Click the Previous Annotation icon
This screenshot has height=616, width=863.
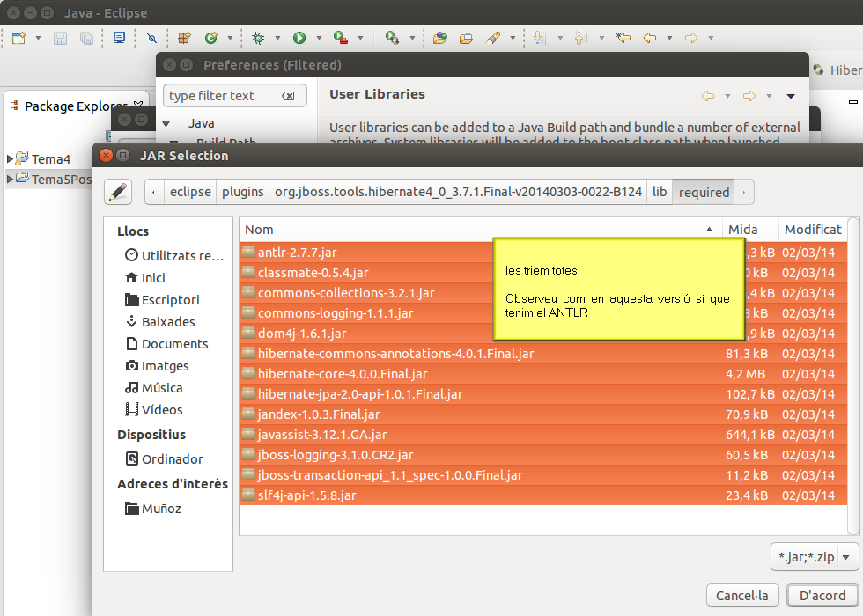click(x=581, y=38)
